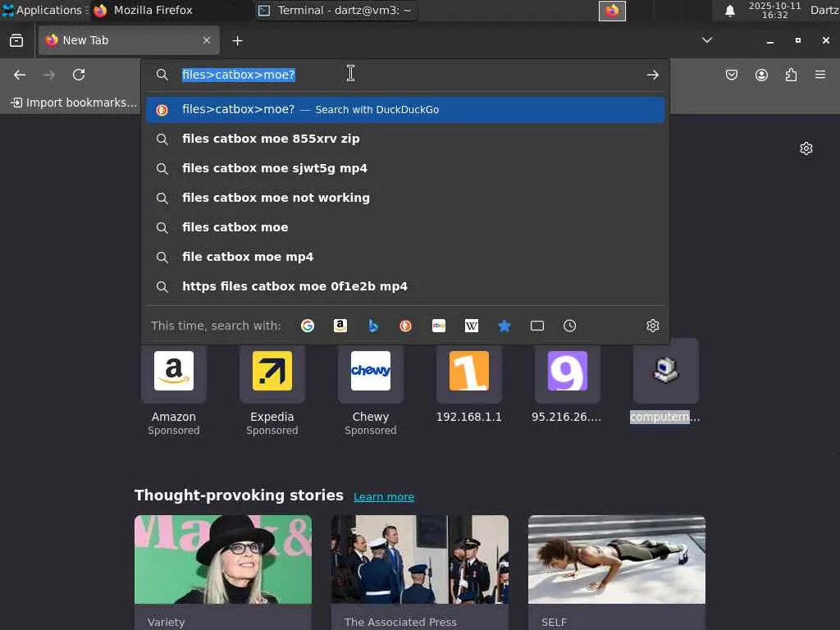840x630 pixels.
Task: Open a new tab with plus button
Action: (x=237, y=40)
